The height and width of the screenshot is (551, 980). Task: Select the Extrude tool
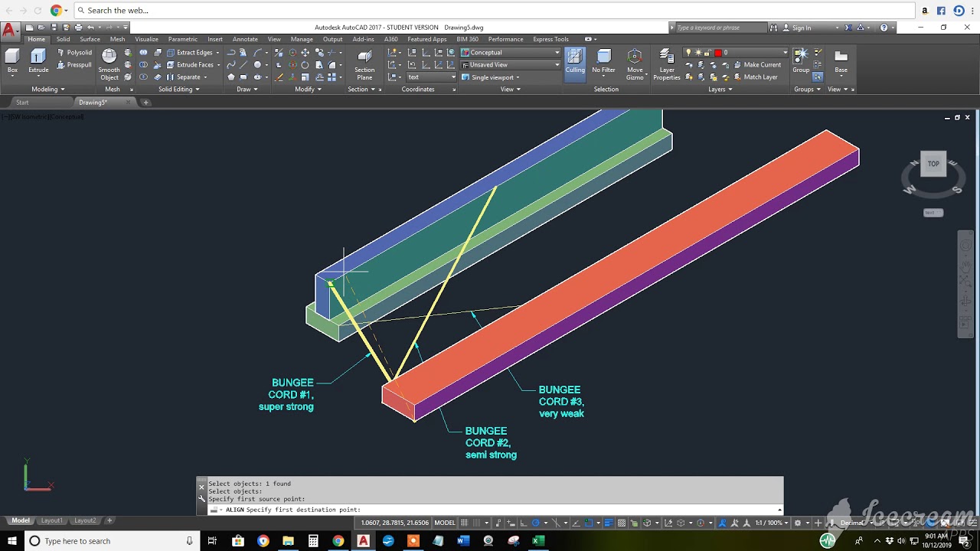click(x=38, y=61)
